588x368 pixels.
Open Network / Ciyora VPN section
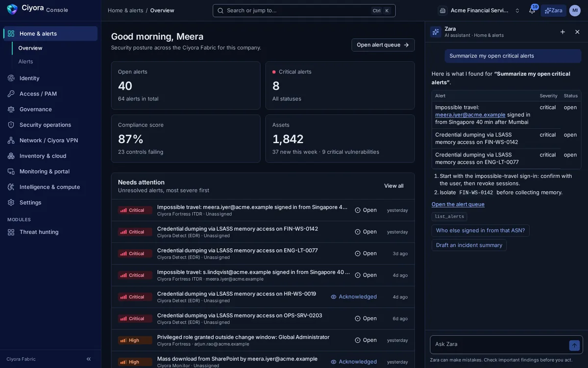tap(51, 140)
